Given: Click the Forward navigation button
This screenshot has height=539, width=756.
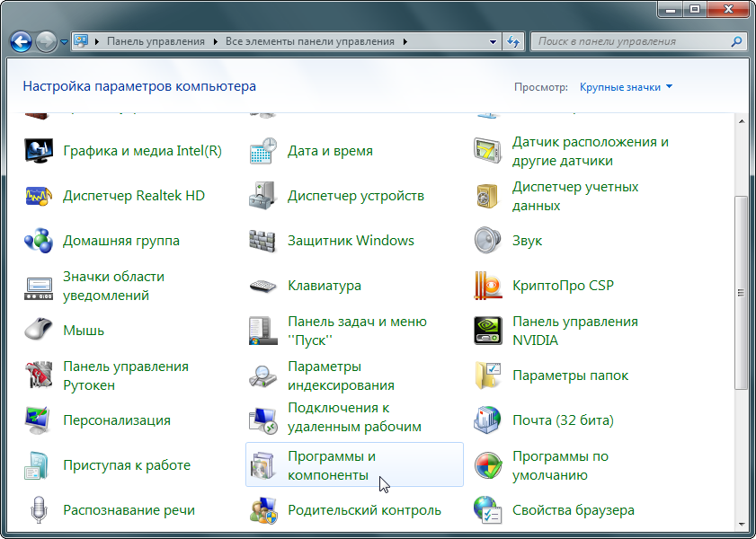Looking at the screenshot, I should 47,42.
